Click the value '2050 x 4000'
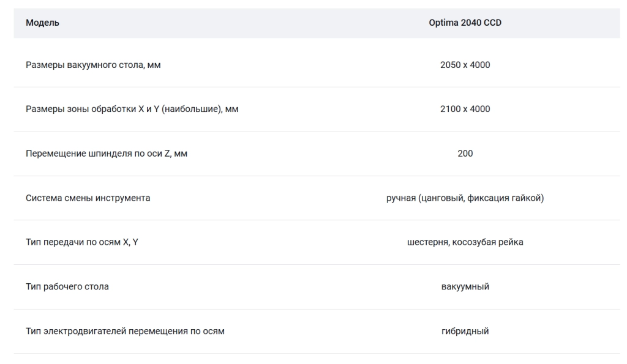This screenshot has height=364, width=627. click(x=465, y=65)
